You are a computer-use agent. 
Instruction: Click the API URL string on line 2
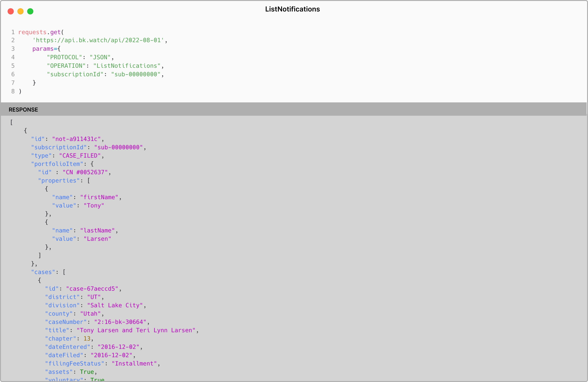[98, 40]
